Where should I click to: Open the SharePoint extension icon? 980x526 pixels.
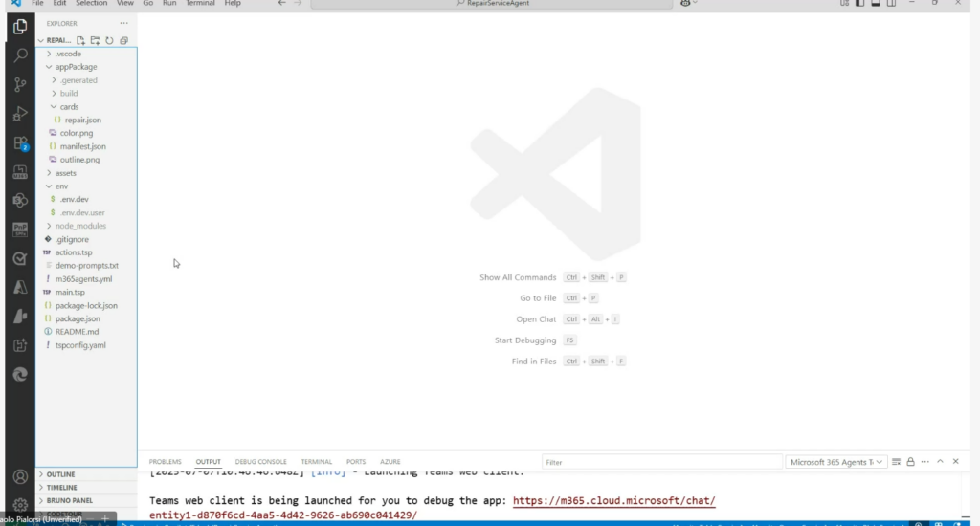pos(20,201)
